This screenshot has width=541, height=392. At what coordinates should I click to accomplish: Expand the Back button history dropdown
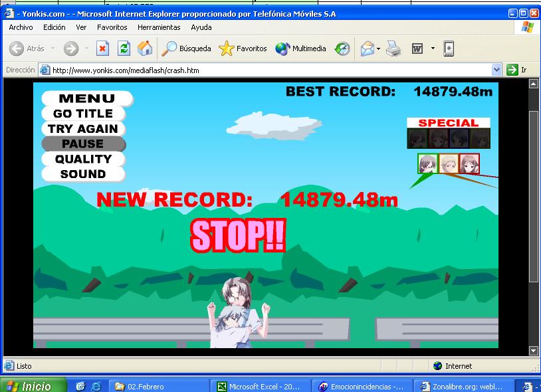point(53,49)
